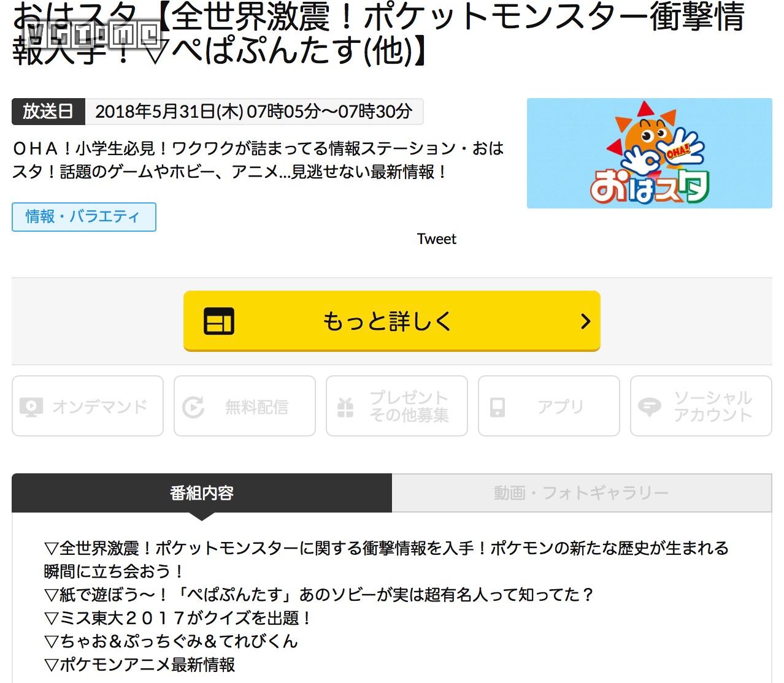Click the gift box icon

(x=345, y=407)
